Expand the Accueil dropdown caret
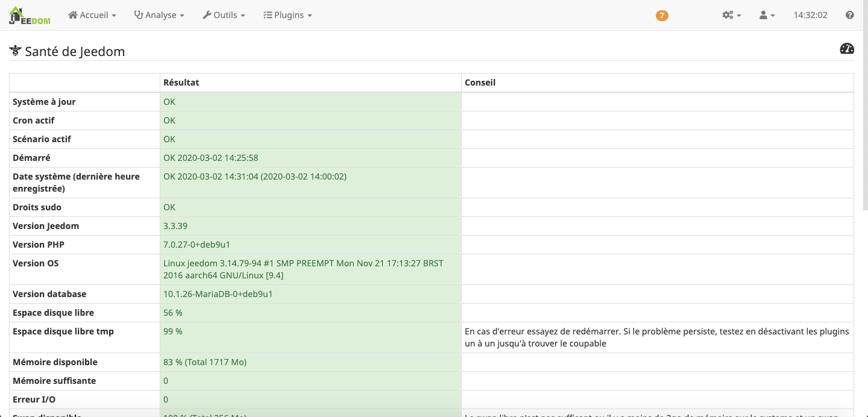Viewport: 868px width, 417px height. point(114,16)
